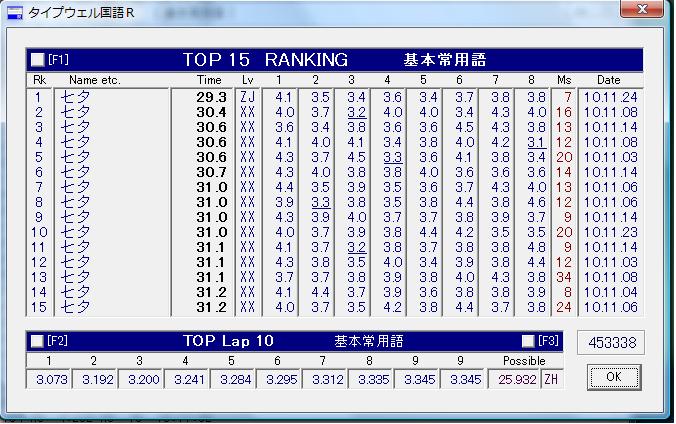
Task: Click the Possible column label
Action: pos(524,361)
